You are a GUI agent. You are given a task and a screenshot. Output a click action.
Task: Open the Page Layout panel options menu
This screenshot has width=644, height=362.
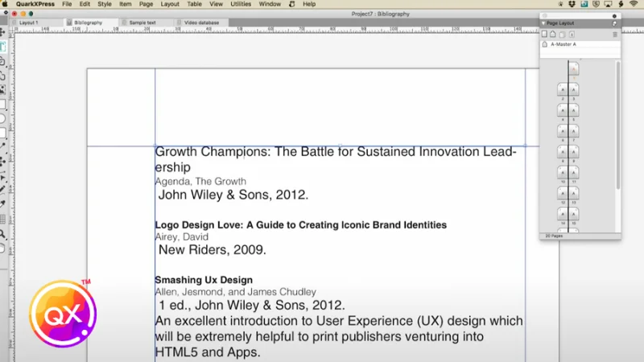(x=615, y=24)
